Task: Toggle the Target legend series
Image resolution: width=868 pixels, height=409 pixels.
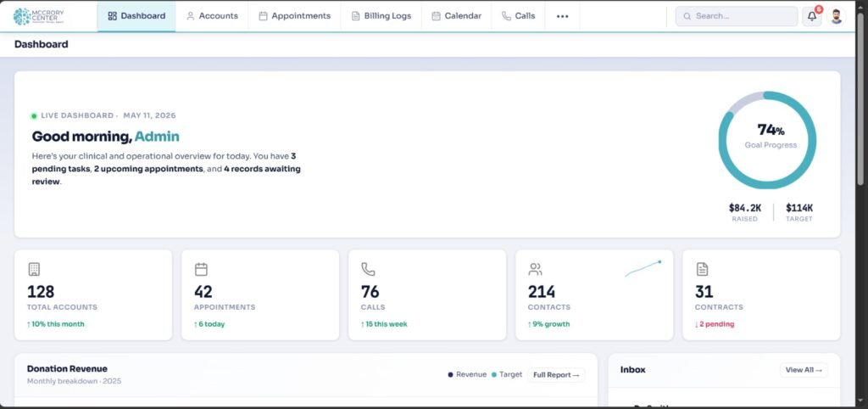Action: 507,375
